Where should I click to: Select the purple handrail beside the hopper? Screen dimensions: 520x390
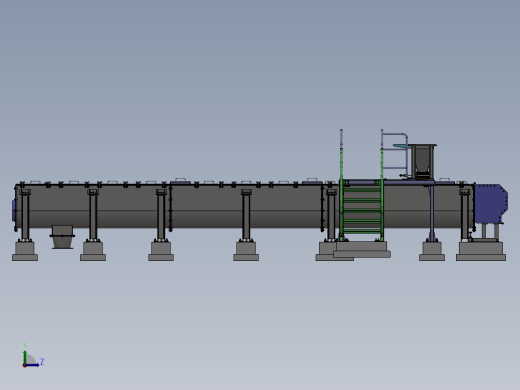click(395, 155)
